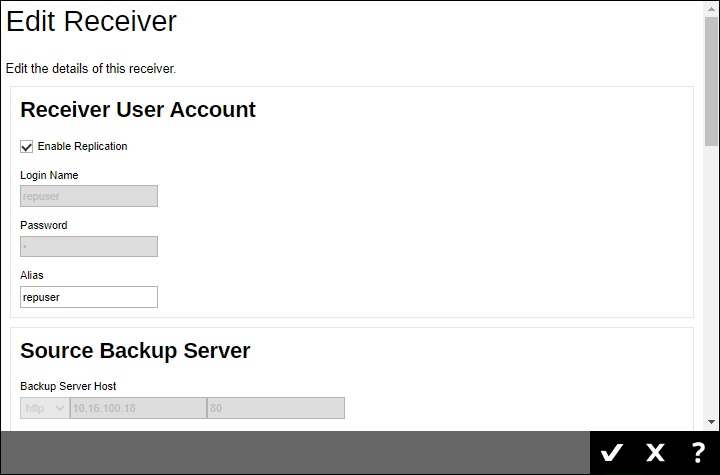Click the Alias input field
The image size is (720, 475).
pyautogui.click(x=89, y=297)
